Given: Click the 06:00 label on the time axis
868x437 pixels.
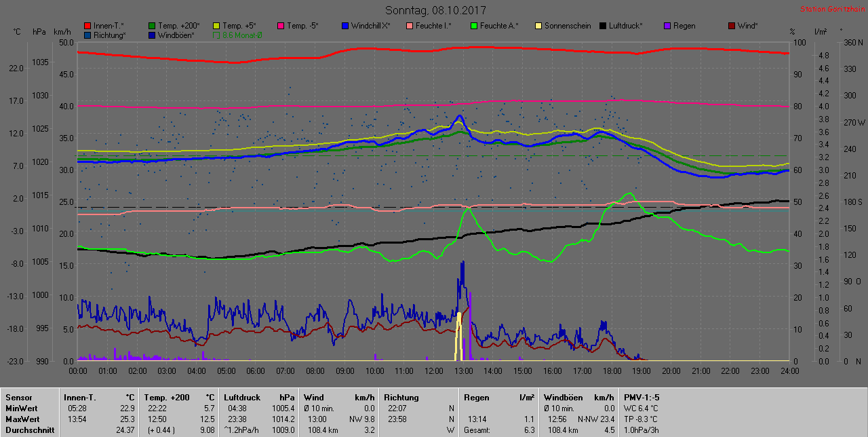Looking at the screenshot, I should click(256, 370).
